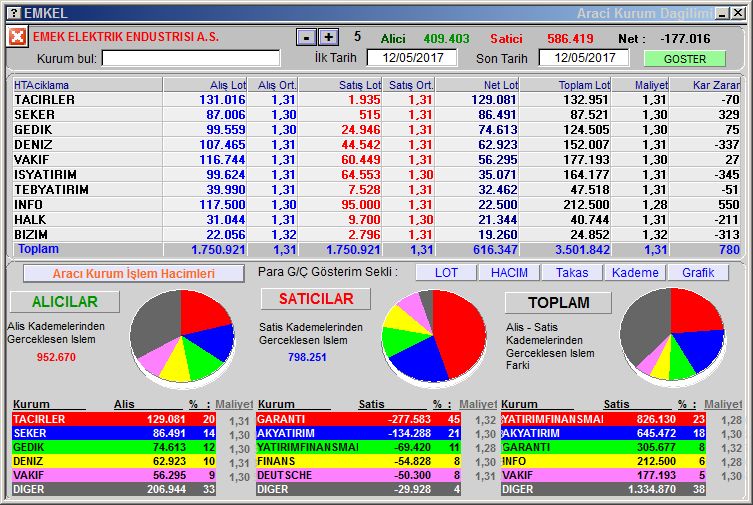Sort by Satış Lot column header
Image resolution: width=753 pixels, height=505 pixels.
pos(340,85)
